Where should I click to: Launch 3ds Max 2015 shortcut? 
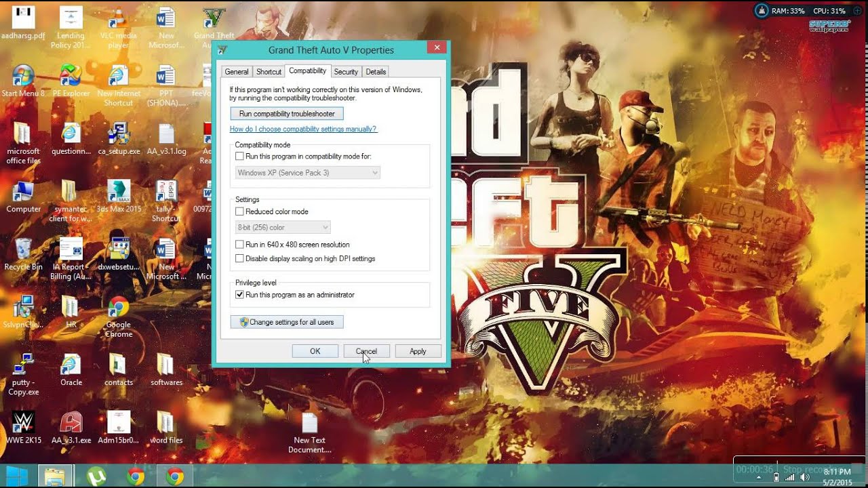click(119, 197)
